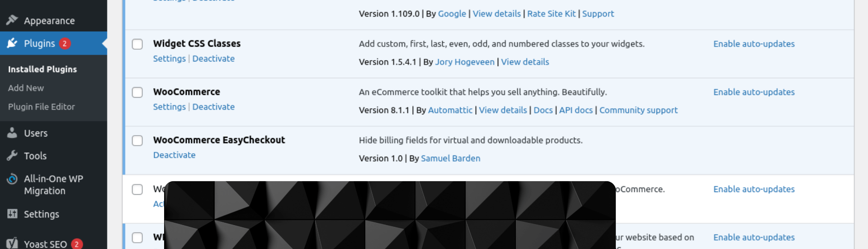Click the Appearance paintbrush icon
868x249 pixels.
[x=12, y=20]
